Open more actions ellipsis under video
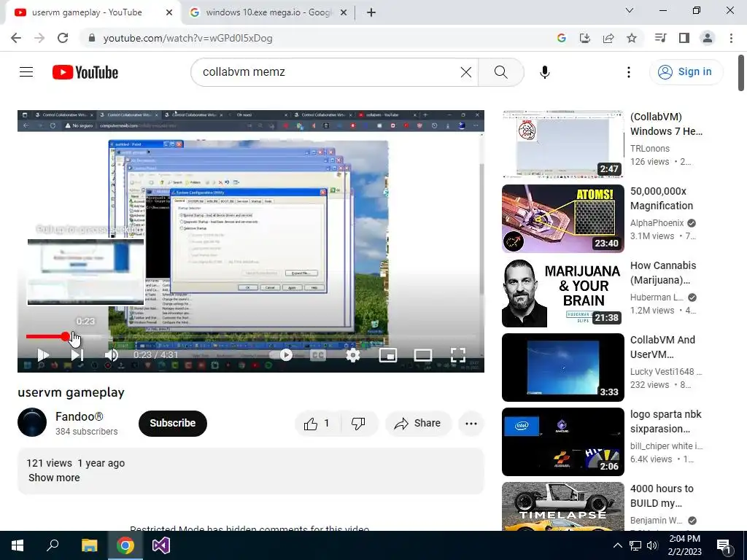Viewport: 747px width, 560px height. (471, 424)
